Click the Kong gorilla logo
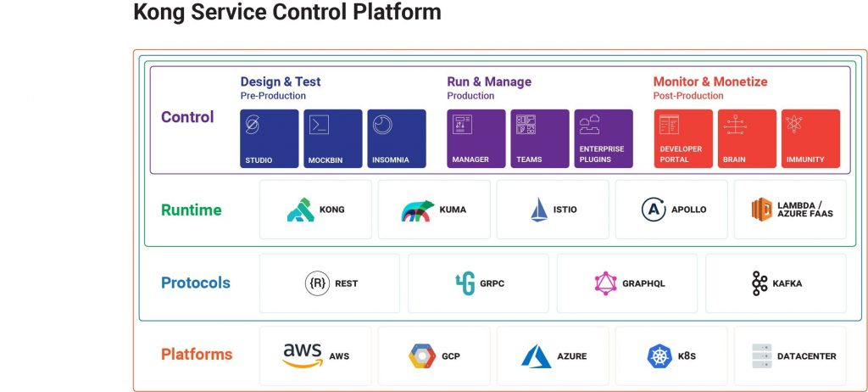This screenshot has width=868, height=392. coord(301,210)
